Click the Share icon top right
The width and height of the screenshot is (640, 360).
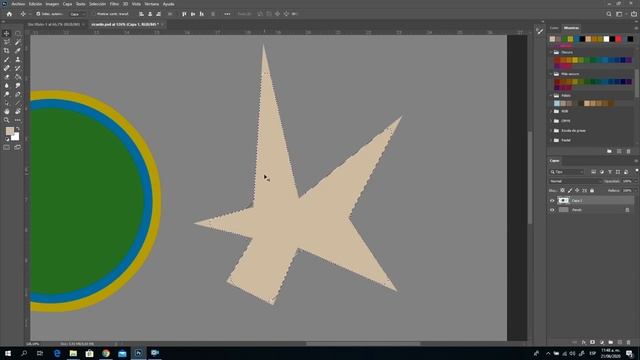click(x=634, y=14)
